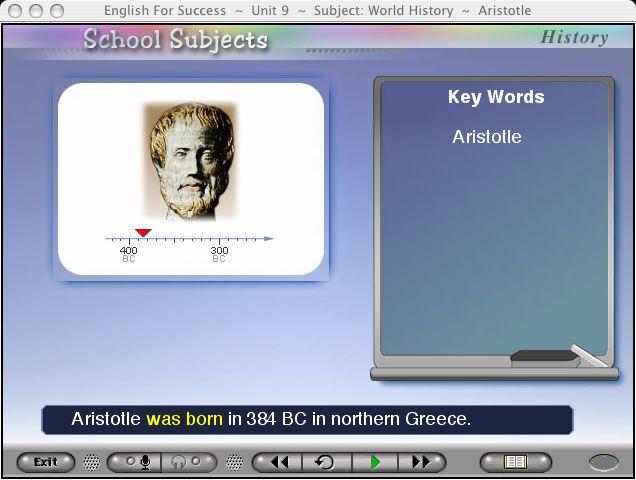Viewport: 636px width, 480px height.
Task: Minimize the window with middle title button
Action: tap(36, 11)
